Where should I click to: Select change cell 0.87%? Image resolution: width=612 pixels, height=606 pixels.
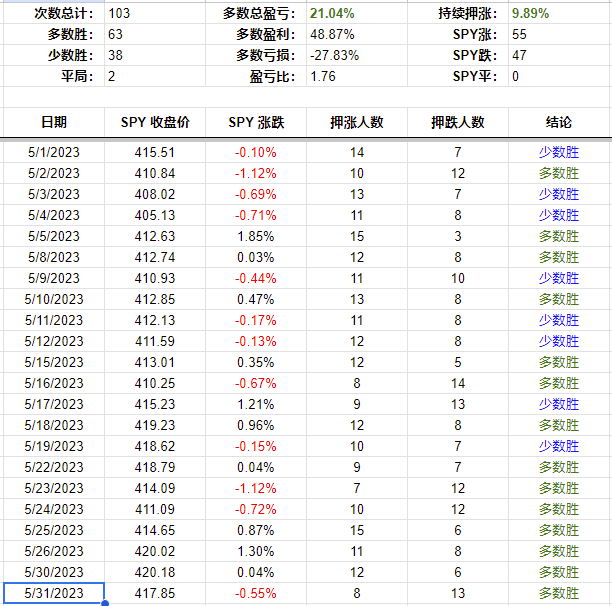256,530
